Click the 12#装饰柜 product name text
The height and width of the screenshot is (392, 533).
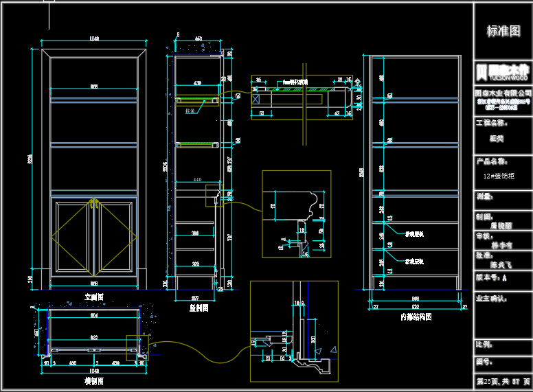tap(501, 176)
